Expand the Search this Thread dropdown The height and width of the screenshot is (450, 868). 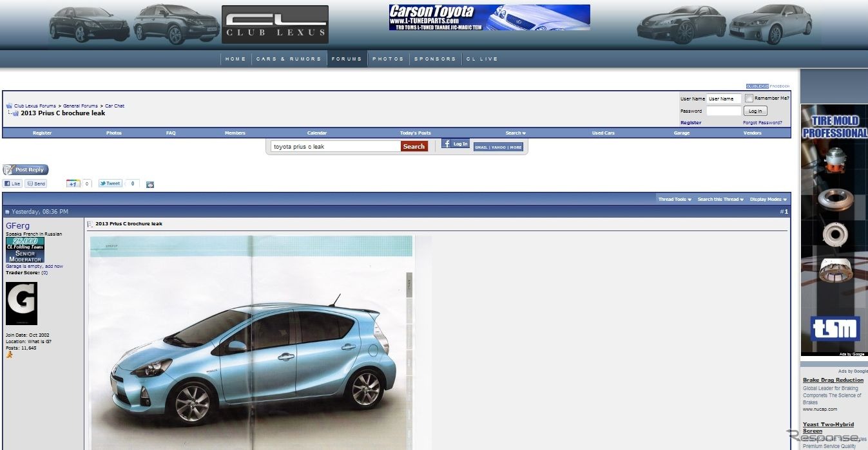click(720, 199)
